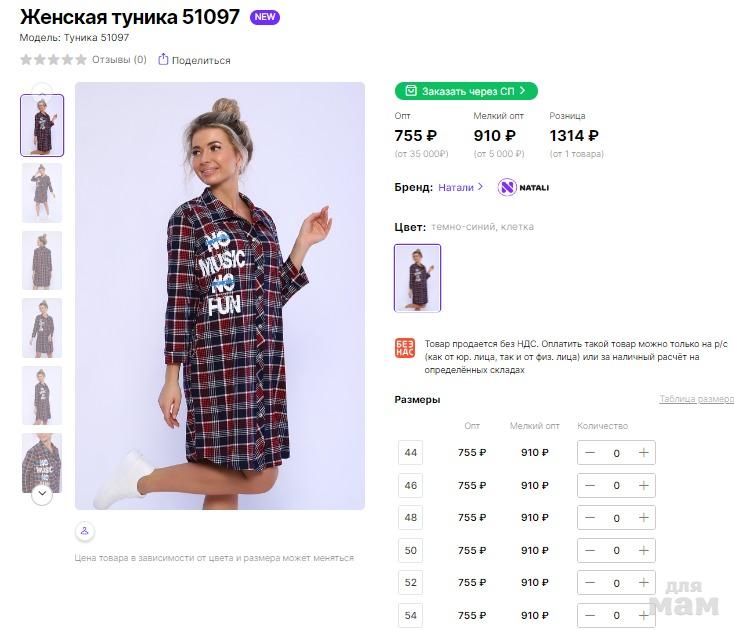Decrease quantity for size 46

pos(590,485)
